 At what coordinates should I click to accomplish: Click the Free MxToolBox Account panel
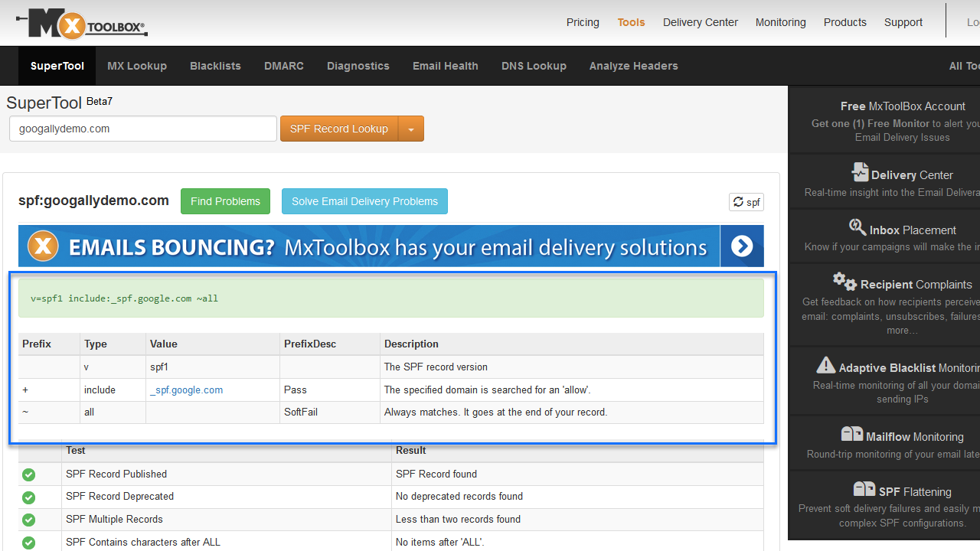[x=884, y=121]
